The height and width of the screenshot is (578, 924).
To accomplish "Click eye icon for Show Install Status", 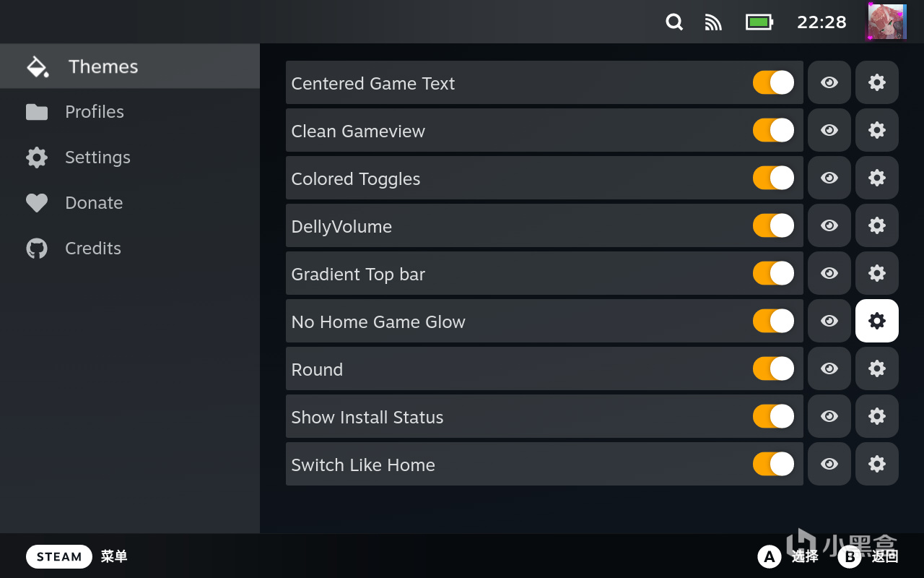I will pyautogui.click(x=829, y=416).
